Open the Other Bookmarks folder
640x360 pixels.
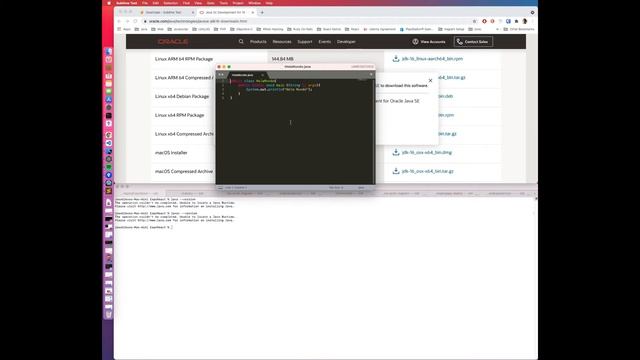519,29
